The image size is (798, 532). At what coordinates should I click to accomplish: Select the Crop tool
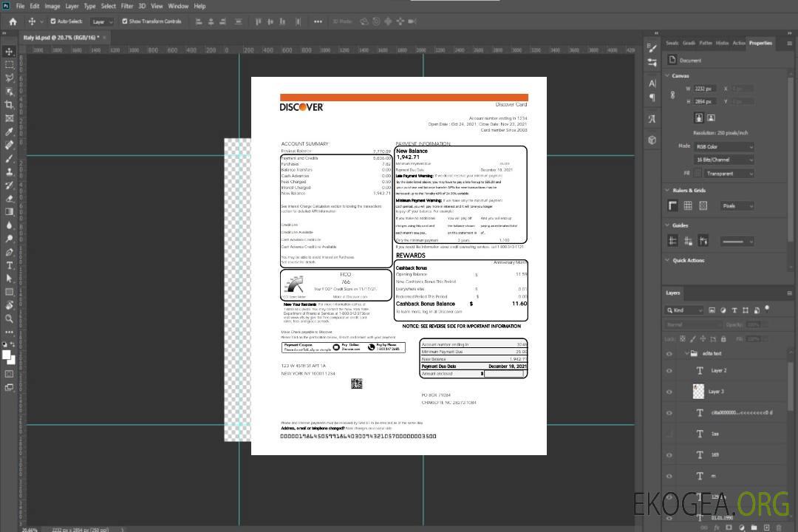9,105
